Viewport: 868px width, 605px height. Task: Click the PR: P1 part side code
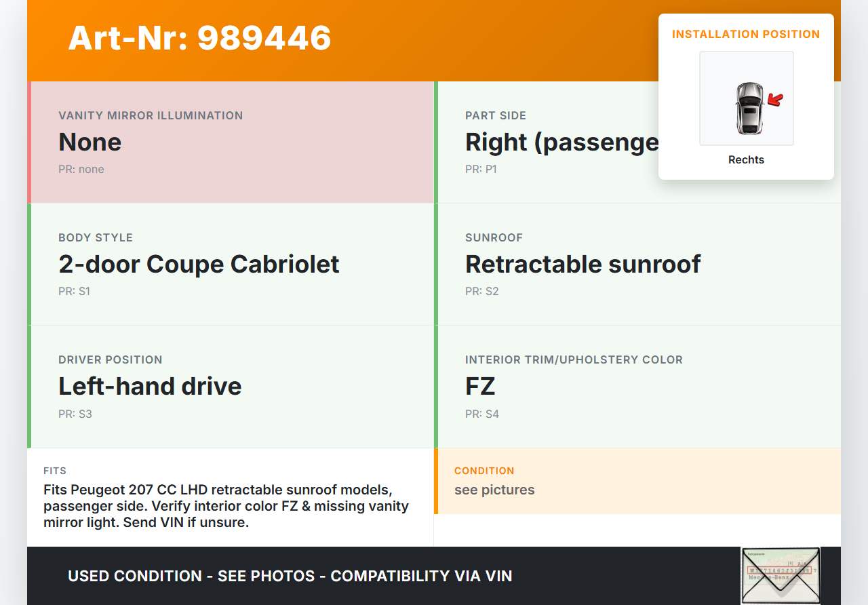[481, 170]
